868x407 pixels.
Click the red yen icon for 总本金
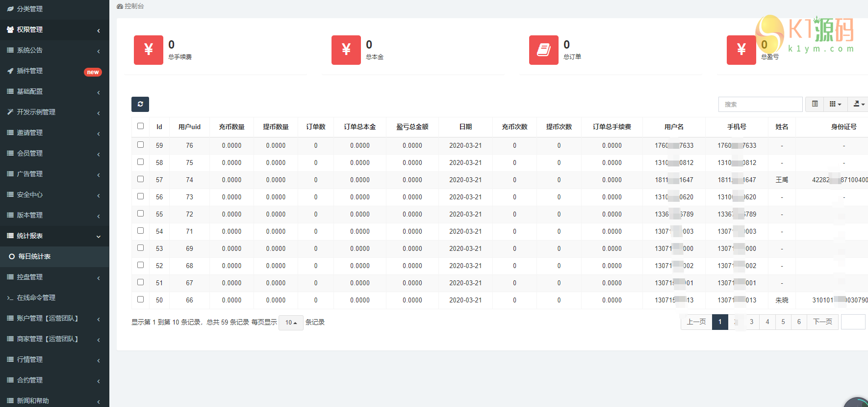346,50
